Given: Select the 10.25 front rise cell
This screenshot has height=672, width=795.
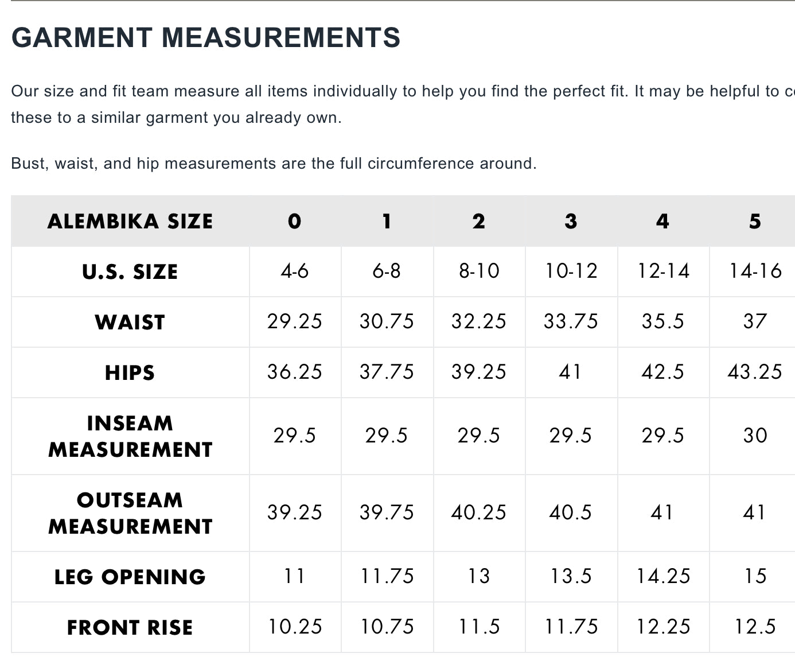Looking at the screenshot, I should (x=295, y=627).
